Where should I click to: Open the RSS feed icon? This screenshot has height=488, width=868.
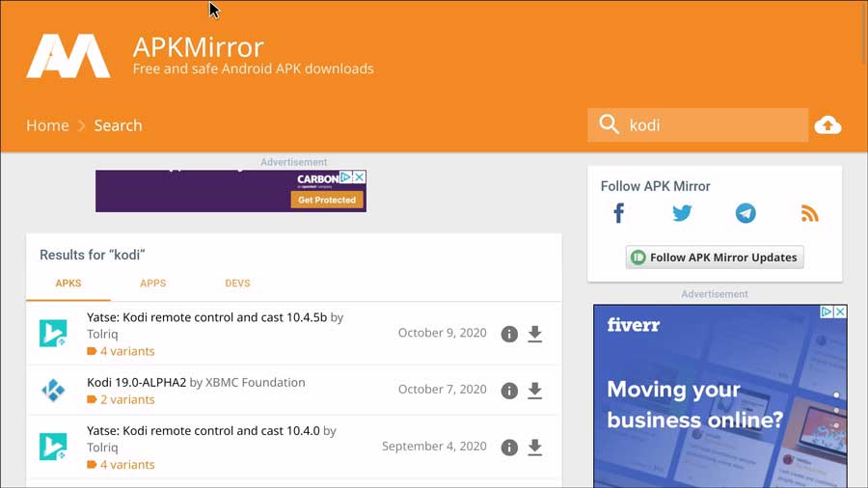(x=809, y=213)
